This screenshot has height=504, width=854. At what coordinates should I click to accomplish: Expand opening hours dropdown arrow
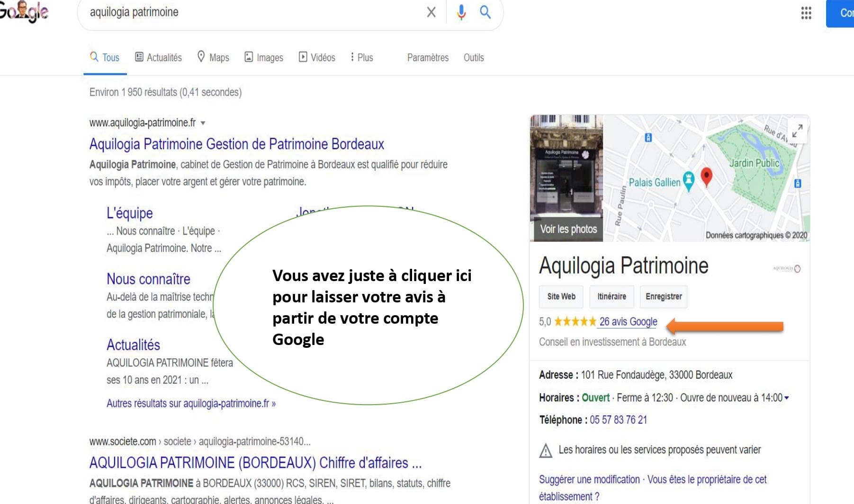tap(786, 398)
